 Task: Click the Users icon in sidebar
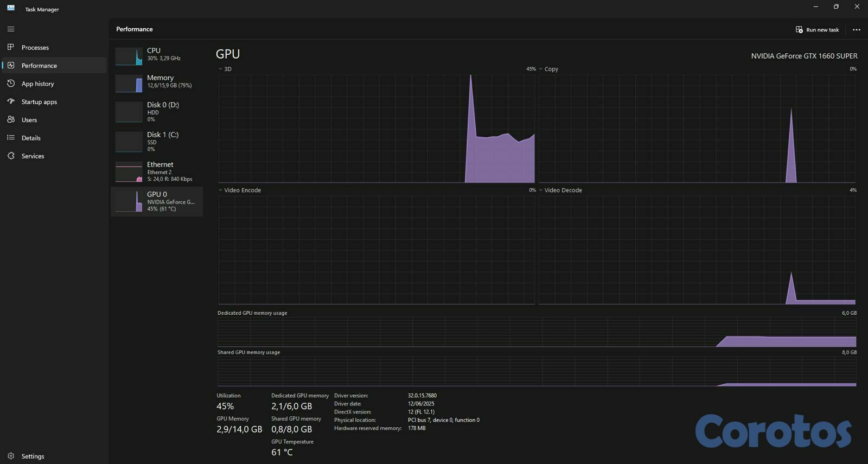[x=11, y=119]
